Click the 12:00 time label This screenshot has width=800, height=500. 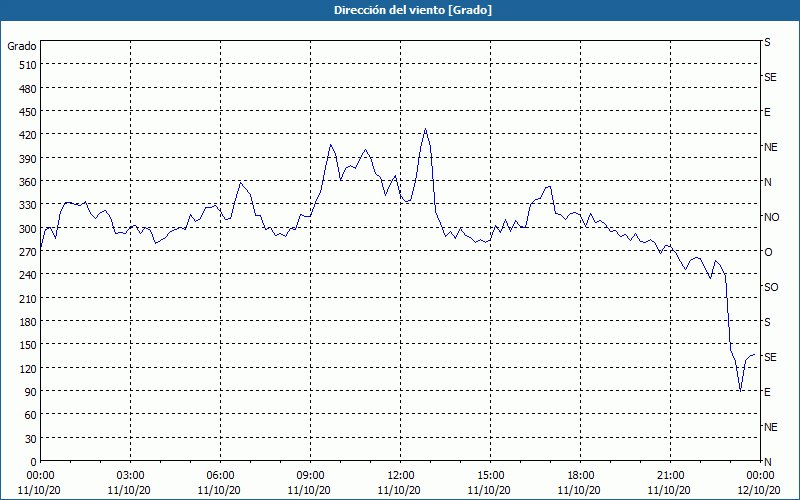[401, 476]
